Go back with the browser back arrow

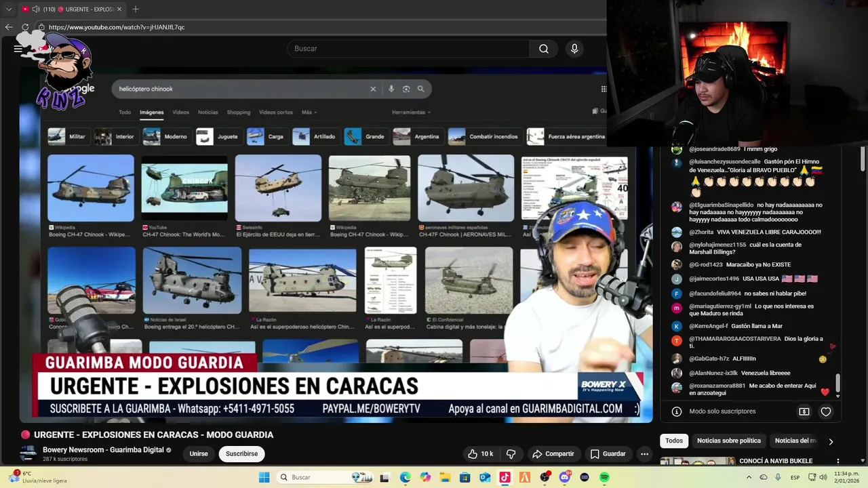[9, 27]
